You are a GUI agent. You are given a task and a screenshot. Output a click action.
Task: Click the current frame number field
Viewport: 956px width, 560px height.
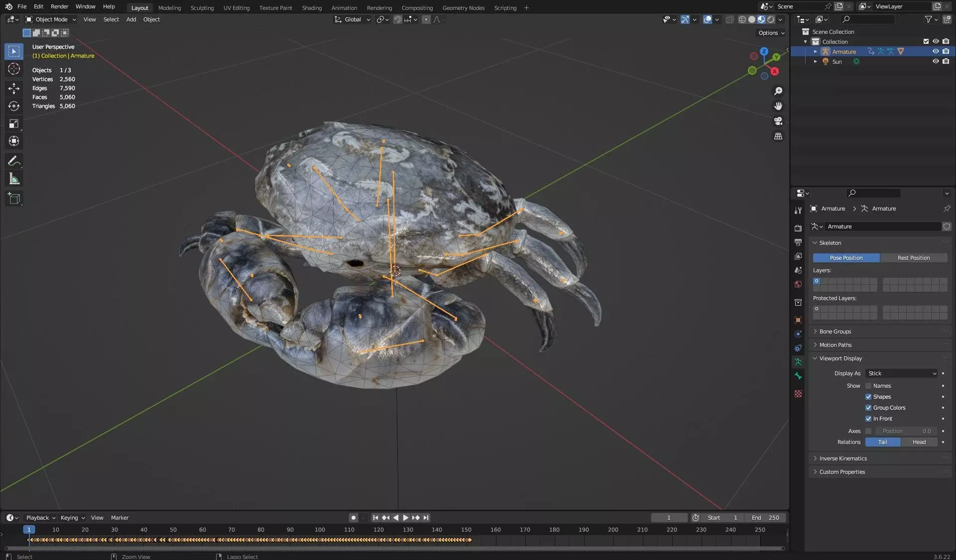coord(669,518)
